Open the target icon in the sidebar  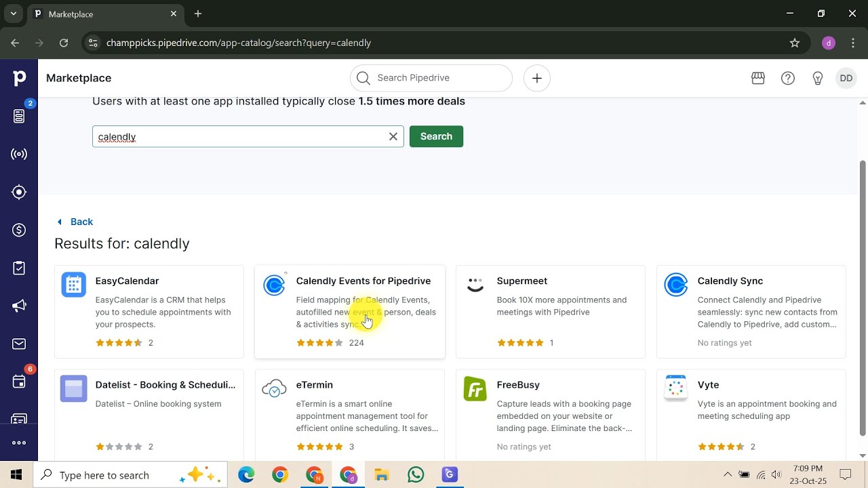[19, 192]
